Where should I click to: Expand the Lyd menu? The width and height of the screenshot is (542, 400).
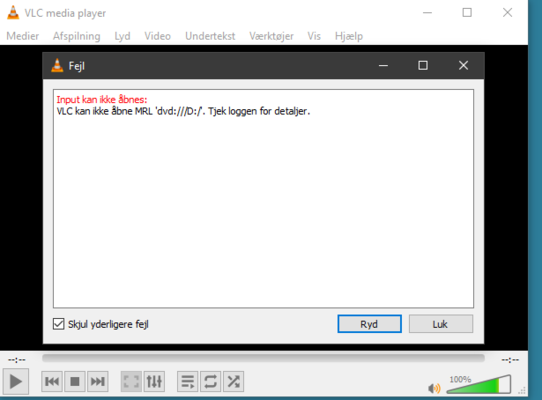122,36
